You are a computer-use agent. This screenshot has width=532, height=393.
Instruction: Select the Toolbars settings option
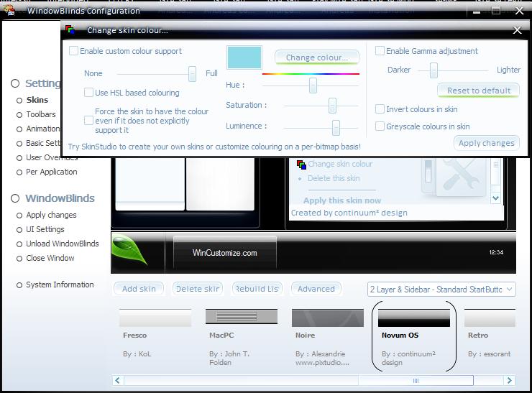(x=36, y=115)
